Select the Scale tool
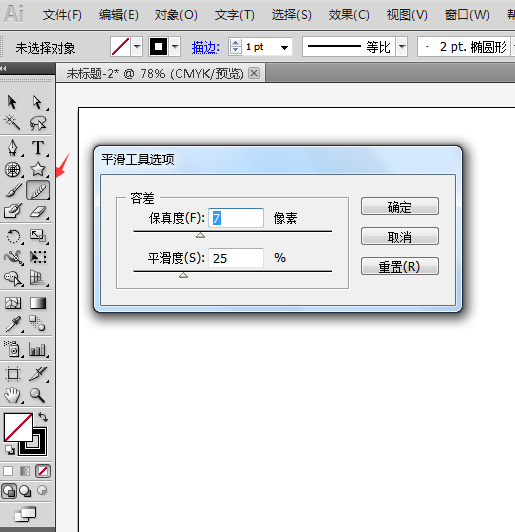The image size is (515, 532). point(38,236)
